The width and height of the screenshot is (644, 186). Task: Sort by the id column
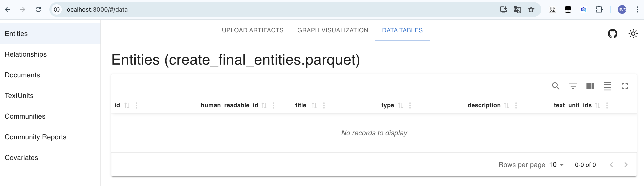pos(127,105)
